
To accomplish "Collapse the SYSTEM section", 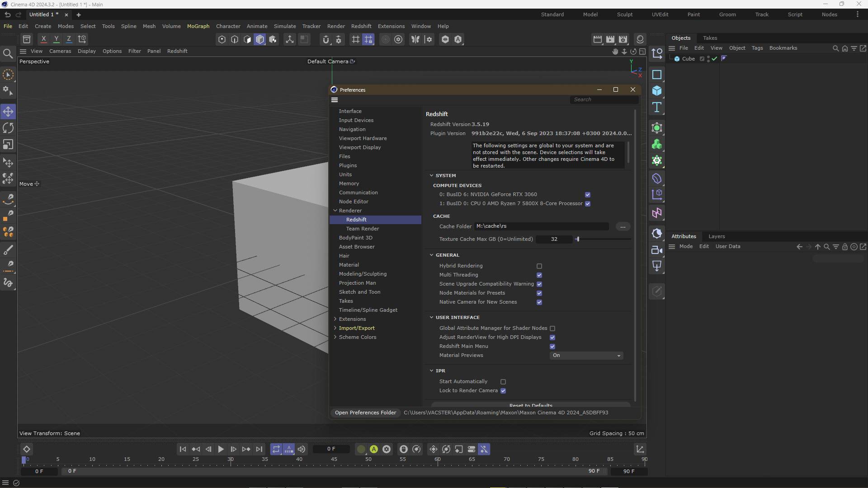I will click(x=431, y=175).
